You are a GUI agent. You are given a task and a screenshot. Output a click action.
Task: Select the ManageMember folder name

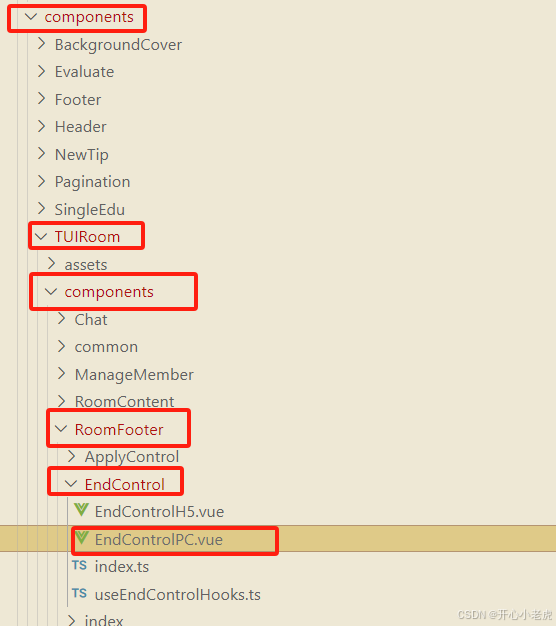(x=134, y=375)
